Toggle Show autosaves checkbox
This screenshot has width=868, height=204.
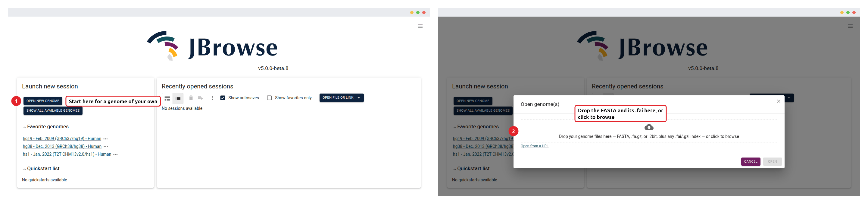222,98
